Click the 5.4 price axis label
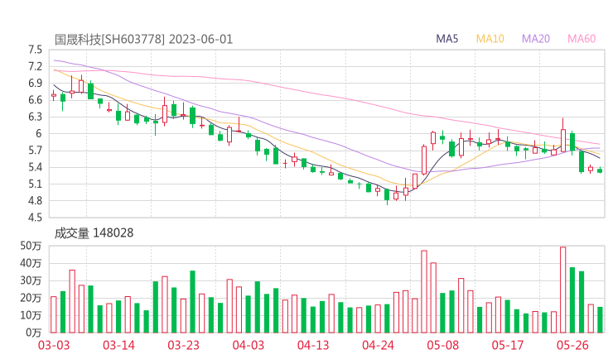 35,168
